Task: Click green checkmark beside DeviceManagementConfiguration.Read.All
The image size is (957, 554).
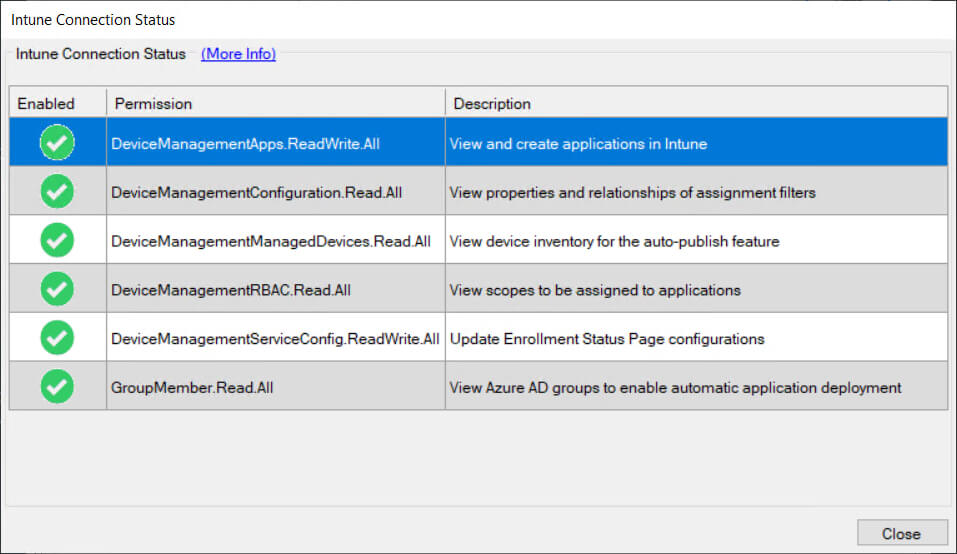Action: click(57, 192)
